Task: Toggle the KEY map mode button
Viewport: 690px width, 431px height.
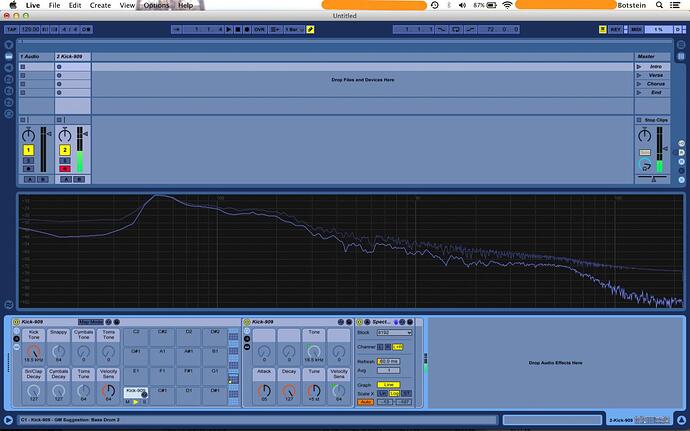Action: click(x=615, y=29)
